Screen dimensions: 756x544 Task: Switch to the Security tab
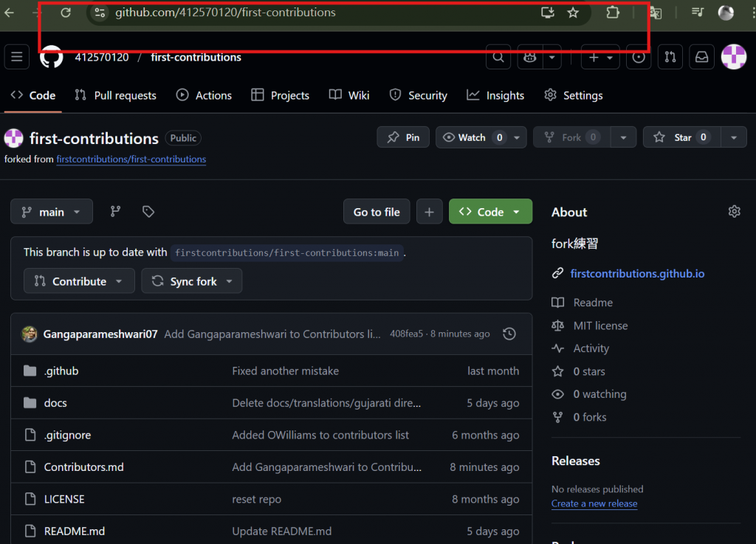click(x=419, y=95)
